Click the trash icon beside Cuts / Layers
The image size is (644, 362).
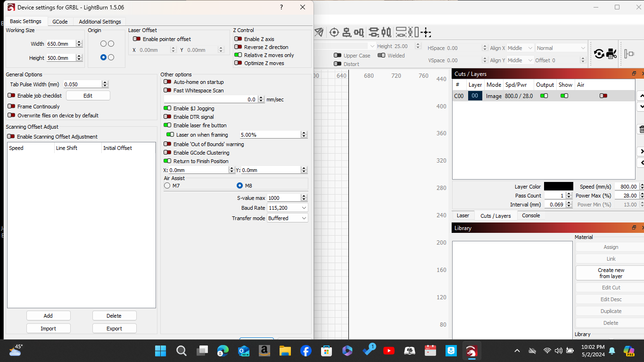[641, 129]
